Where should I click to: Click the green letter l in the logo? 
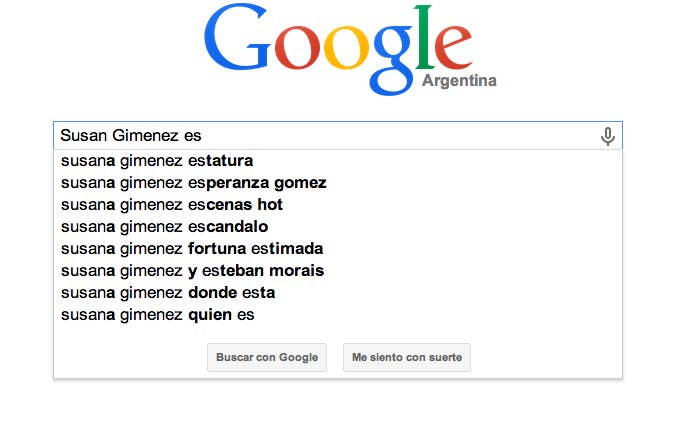(424, 37)
